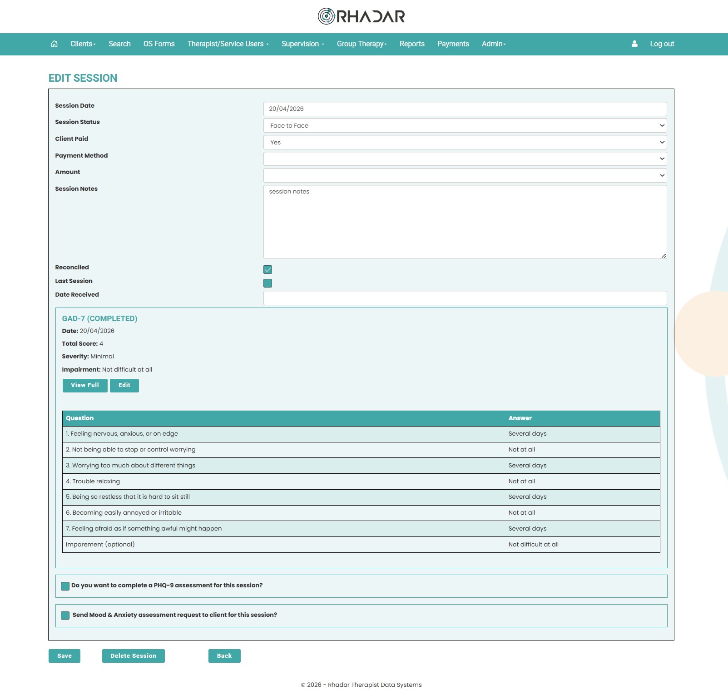This screenshot has width=728, height=700.
Task: Save the session
Action: 64,656
